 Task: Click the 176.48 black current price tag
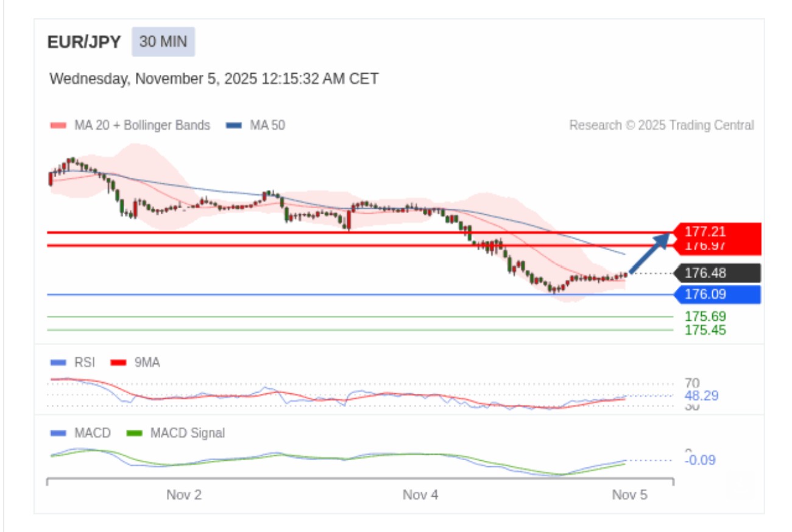tap(716, 273)
